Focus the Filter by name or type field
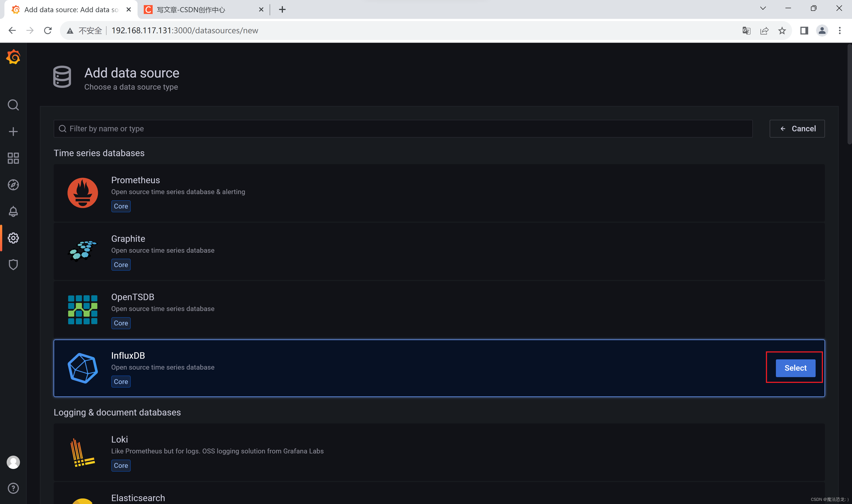The width and height of the screenshot is (852, 504). pos(403,129)
